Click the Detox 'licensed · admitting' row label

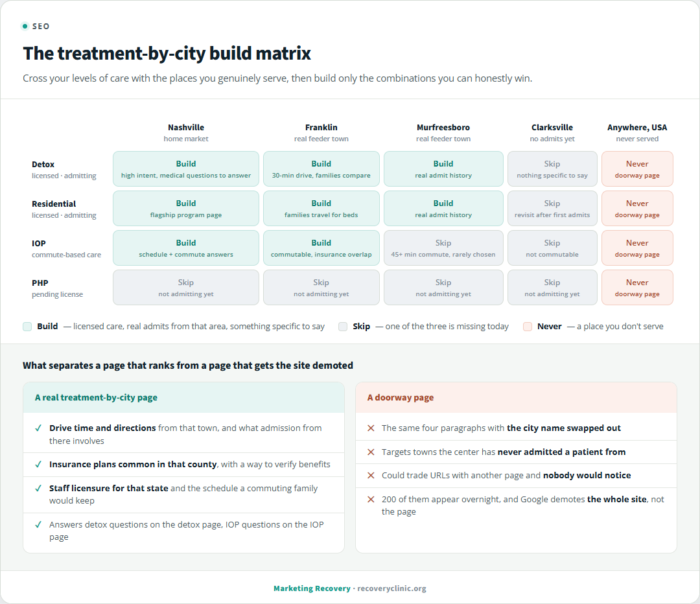pos(64,170)
